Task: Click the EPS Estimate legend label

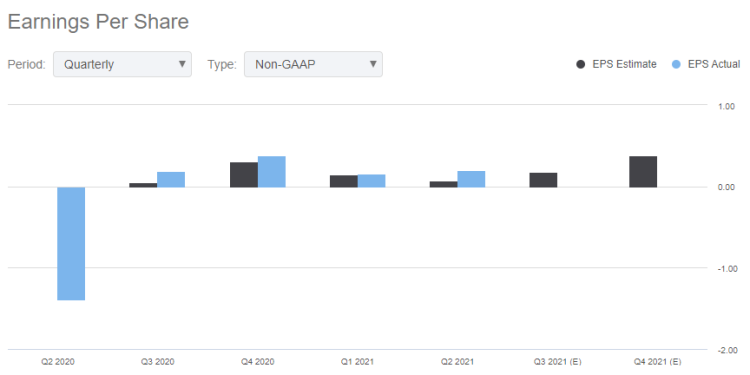Action: coord(624,65)
